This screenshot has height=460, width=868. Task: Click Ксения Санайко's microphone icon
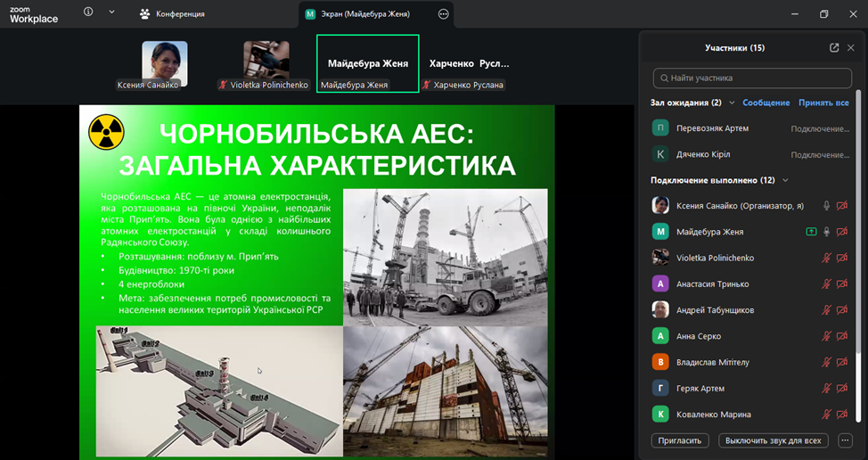click(x=826, y=206)
